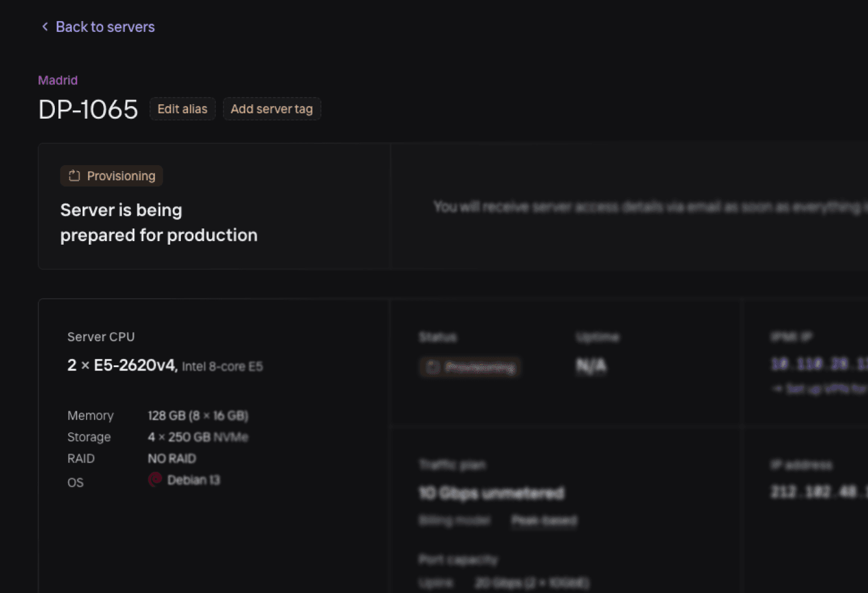
Task: Click the Server is being prepared heading
Action: pos(159,222)
